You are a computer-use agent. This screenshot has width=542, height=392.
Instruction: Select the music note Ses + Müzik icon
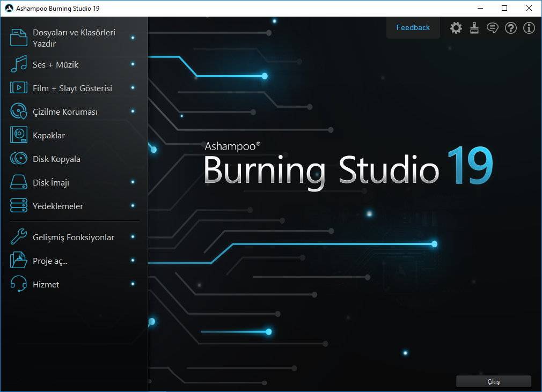tap(19, 64)
